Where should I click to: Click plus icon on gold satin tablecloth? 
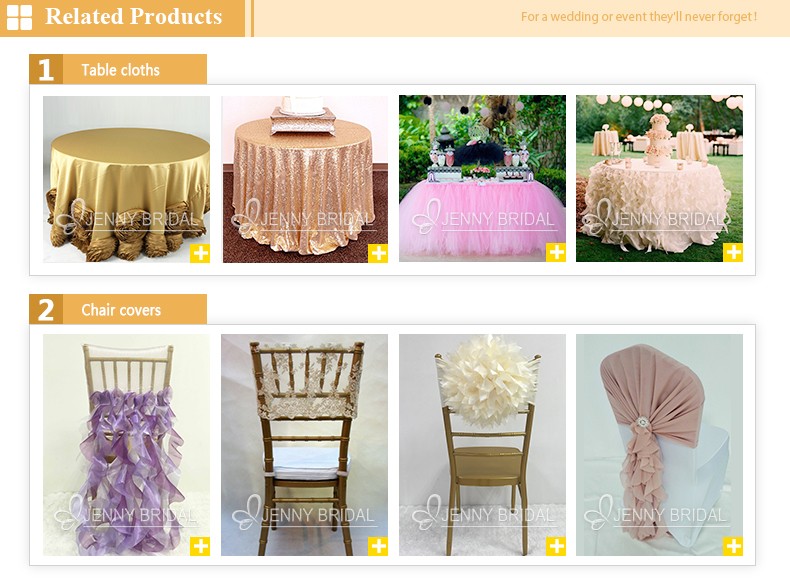(x=200, y=253)
